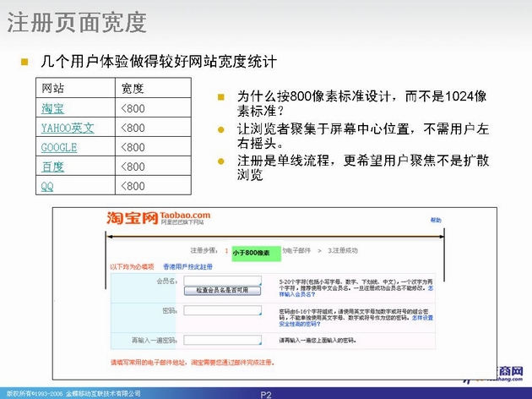
Task: Select the <800 cell in the GOOGLE row
Action: pos(153,147)
